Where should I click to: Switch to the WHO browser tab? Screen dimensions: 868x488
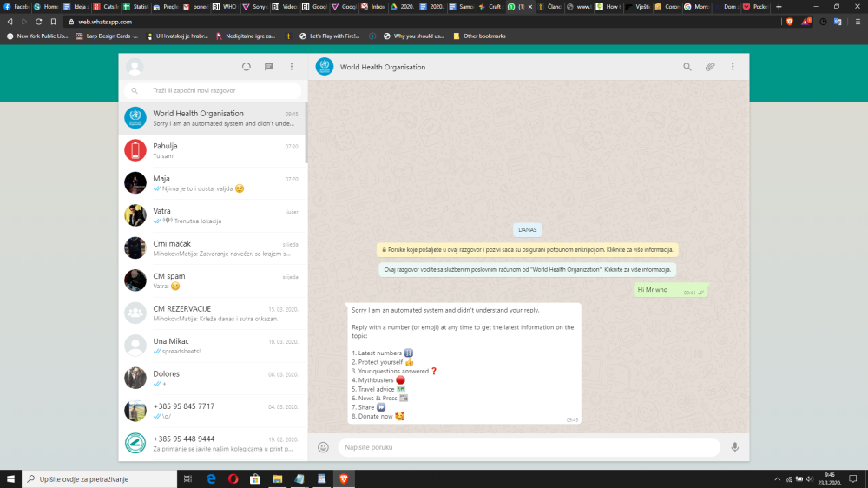click(224, 7)
